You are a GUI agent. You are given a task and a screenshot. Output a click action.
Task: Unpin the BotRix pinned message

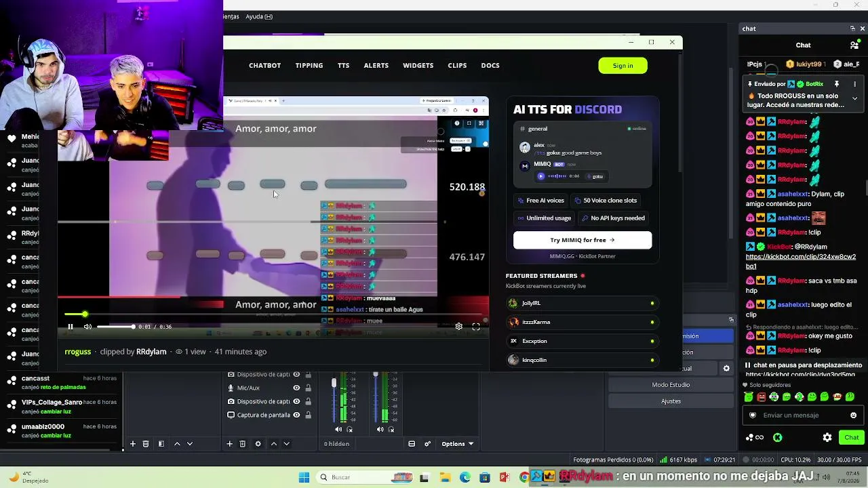(x=837, y=84)
